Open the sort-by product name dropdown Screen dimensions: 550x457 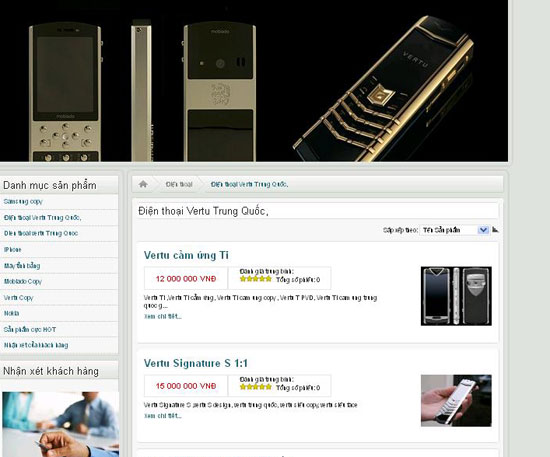pyautogui.click(x=455, y=230)
